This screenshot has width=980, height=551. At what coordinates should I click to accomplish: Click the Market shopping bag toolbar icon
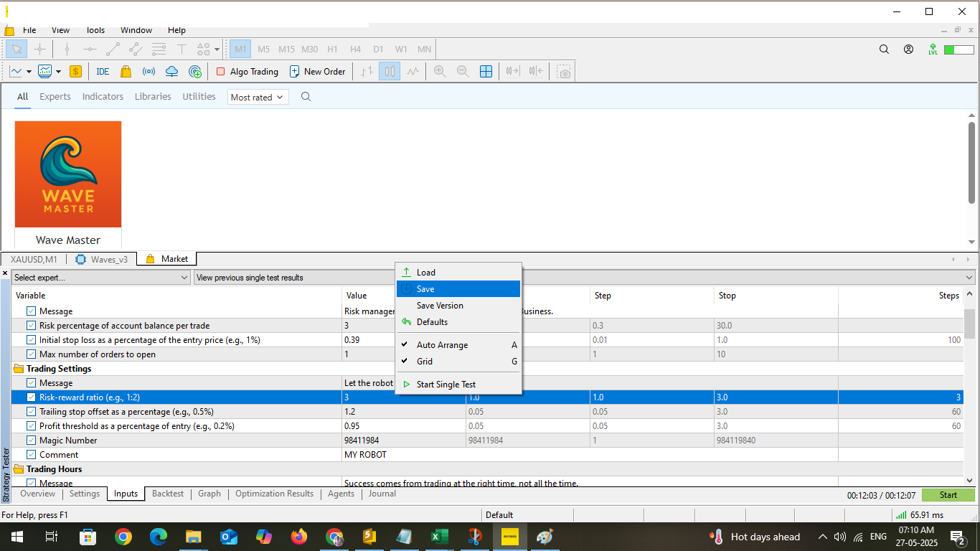pos(126,72)
